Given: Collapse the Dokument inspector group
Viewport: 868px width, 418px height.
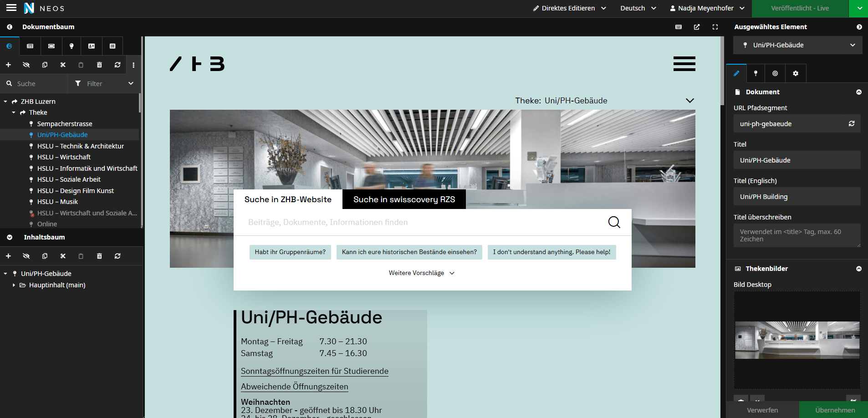Looking at the screenshot, I should click(x=859, y=92).
